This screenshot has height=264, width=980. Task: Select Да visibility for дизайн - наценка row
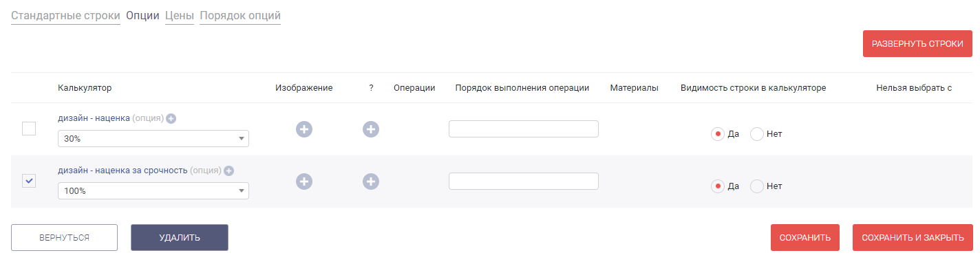(x=718, y=134)
